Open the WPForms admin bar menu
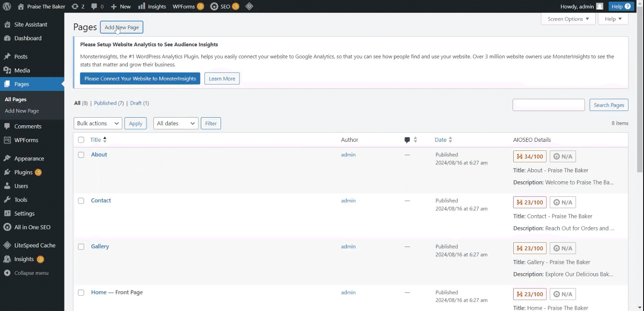This screenshot has width=644, height=311. click(188, 6)
